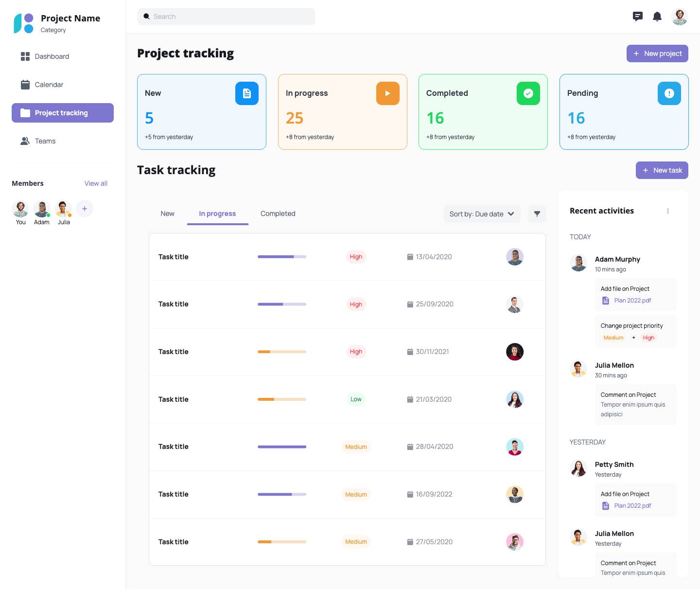Click the filter funnel icon
The image size is (700, 589).
coord(537,214)
